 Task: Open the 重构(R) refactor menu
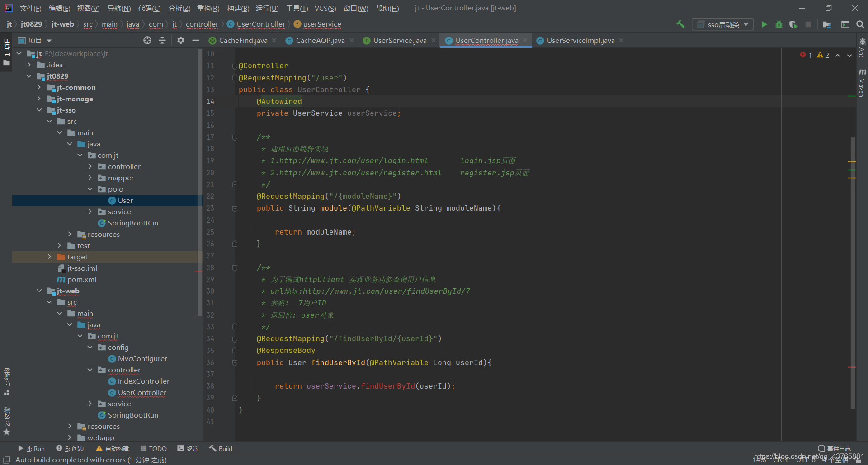click(208, 8)
